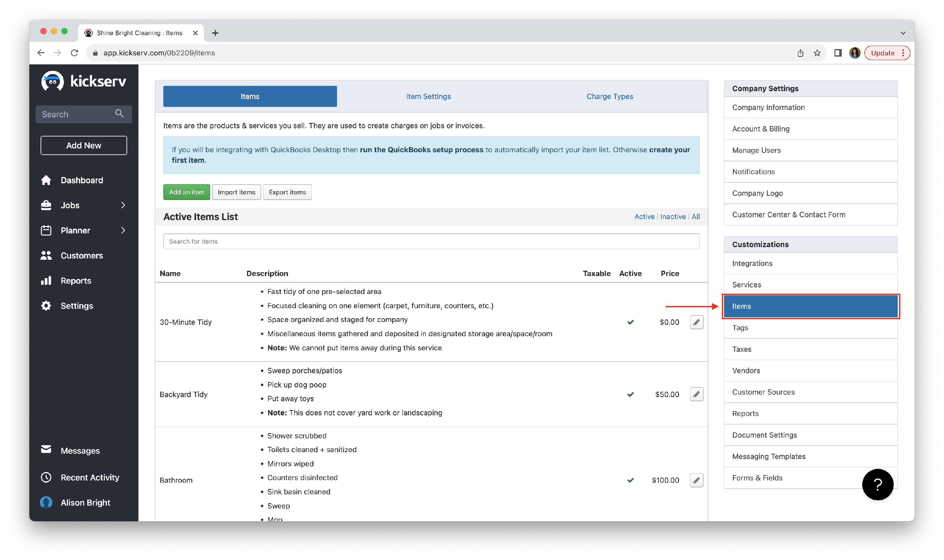Show All items filter link
Viewport: 944px width, 560px height.
click(695, 217)
